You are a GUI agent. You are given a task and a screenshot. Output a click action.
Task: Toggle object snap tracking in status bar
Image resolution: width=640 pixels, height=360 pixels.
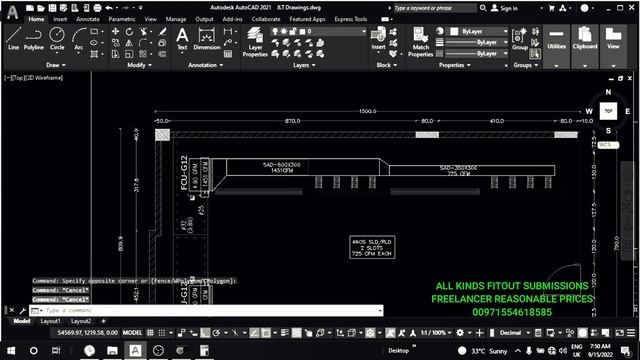click(x=254, y=333)
